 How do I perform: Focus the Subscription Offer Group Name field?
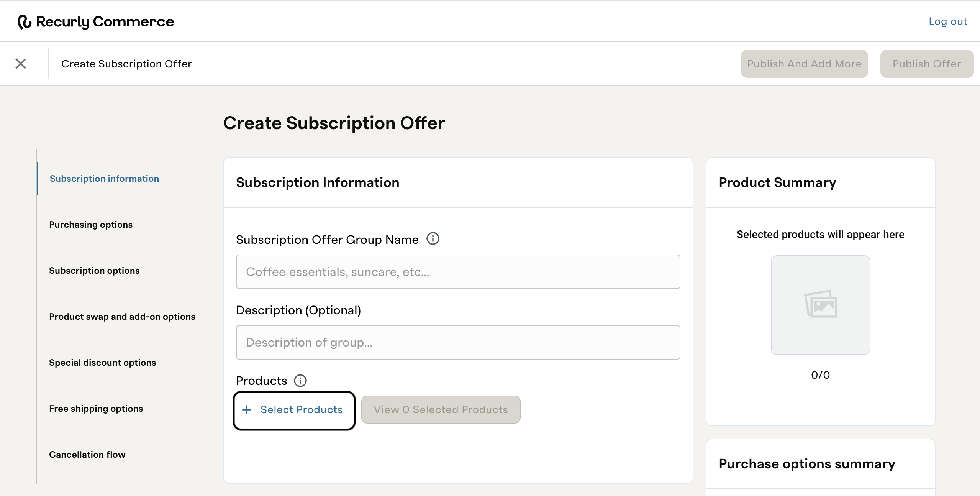[x=458, y=272]
